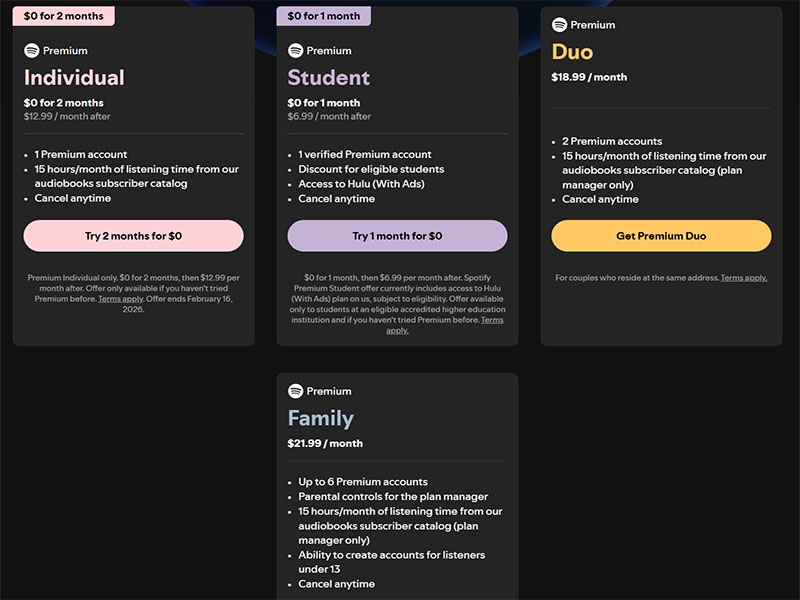Click the yellow 'Duo' plan heading

click(x=572, y=52)
